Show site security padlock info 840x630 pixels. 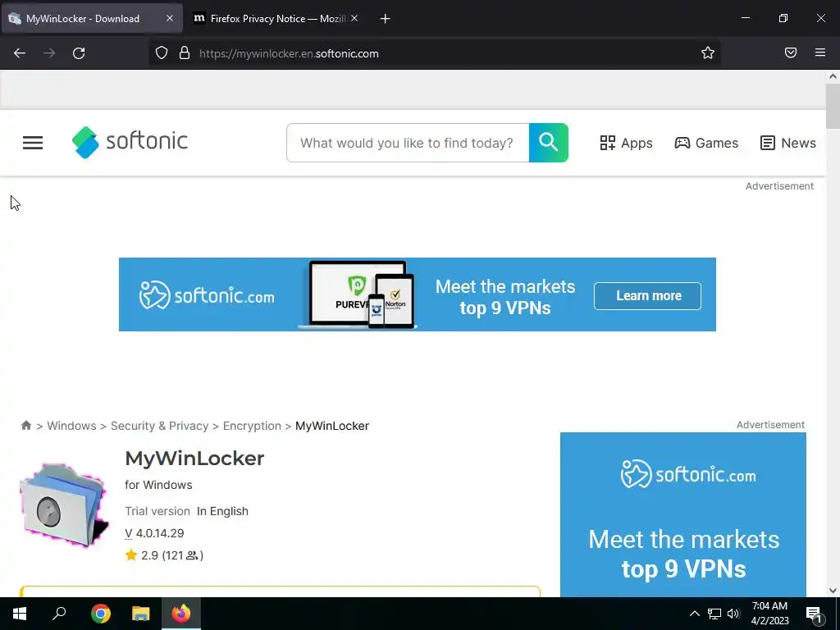coord(185,52)
